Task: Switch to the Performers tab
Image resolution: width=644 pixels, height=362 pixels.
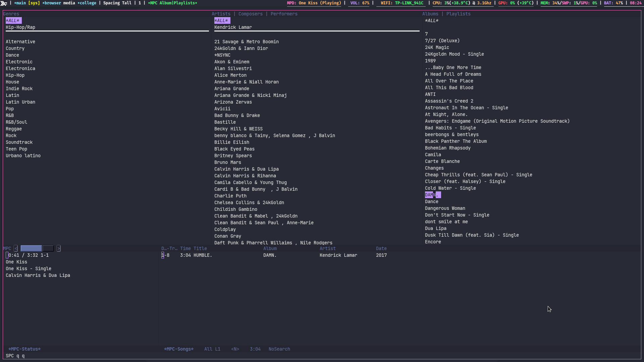Action: click(x=284, y=14)
